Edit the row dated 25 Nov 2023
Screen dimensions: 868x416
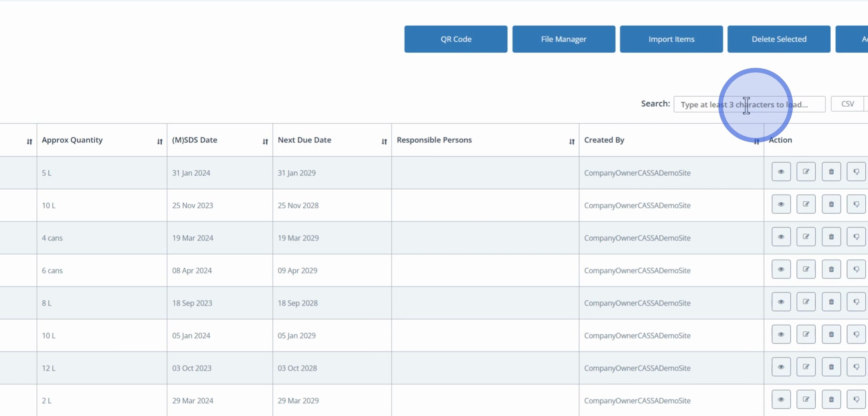[806, 204]
